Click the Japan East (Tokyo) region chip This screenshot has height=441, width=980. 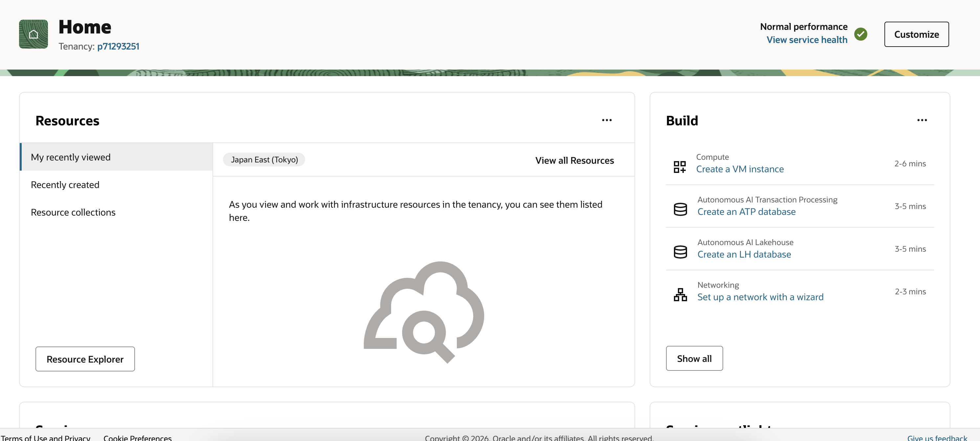tap(264, 160)
